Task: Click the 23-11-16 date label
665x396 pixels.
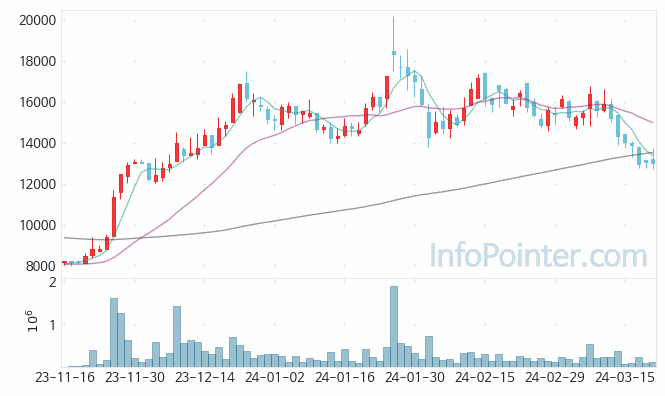Action: point(65,377)
